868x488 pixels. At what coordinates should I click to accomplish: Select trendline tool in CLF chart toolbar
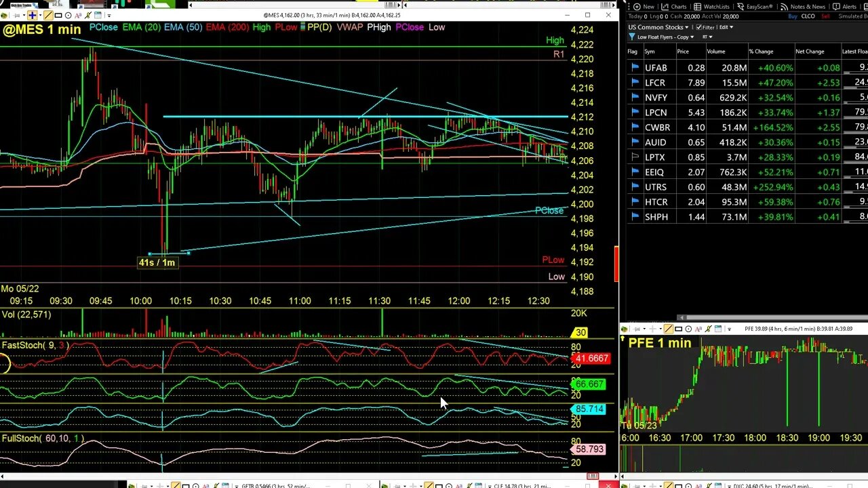click(429, 485)
